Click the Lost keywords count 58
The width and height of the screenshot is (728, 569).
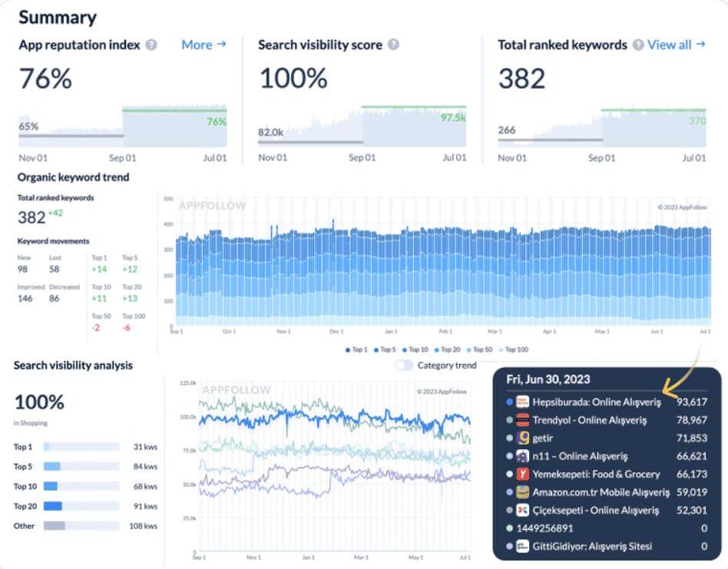click(55, 270)
